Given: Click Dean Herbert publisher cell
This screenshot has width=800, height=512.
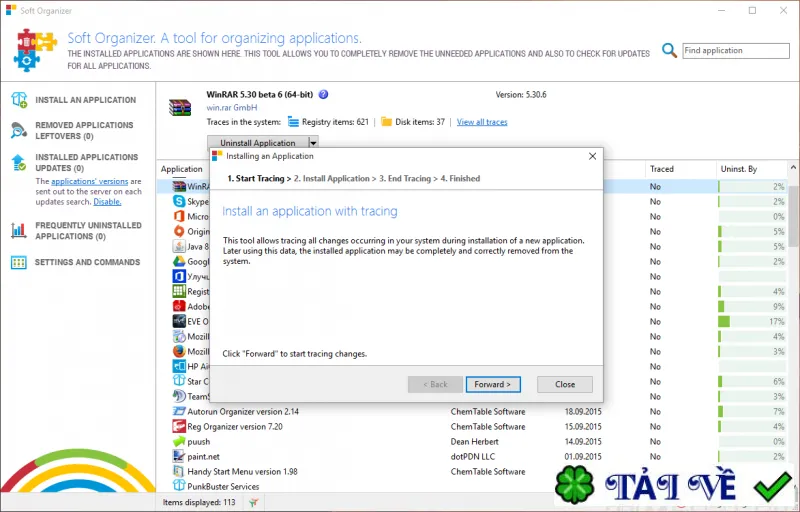Looking at the screenshot, I should (474, 441).
